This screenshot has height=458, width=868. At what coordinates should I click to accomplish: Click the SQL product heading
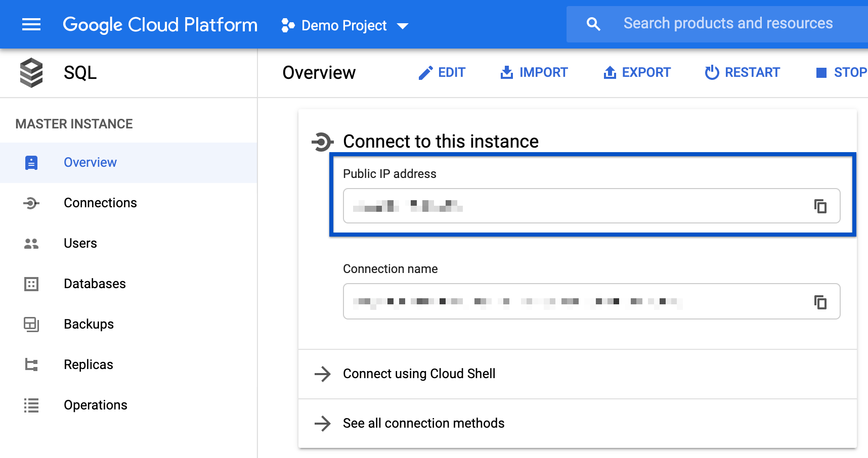point(80,73)
